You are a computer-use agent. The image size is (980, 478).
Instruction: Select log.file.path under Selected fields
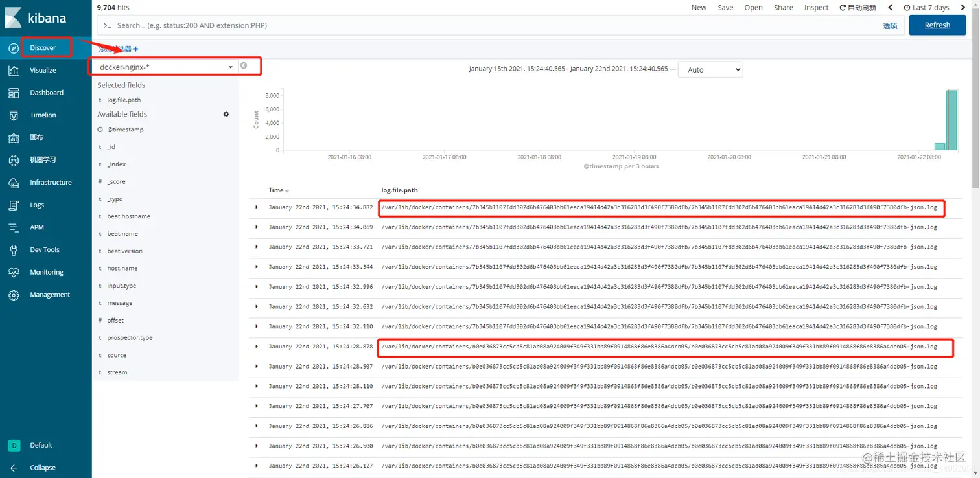(124, 100)
